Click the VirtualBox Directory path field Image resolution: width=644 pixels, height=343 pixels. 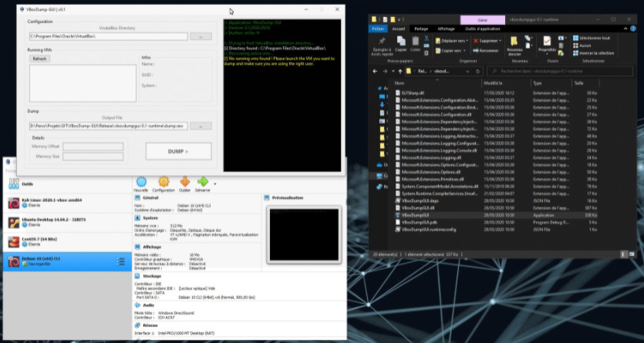[109, 36]
